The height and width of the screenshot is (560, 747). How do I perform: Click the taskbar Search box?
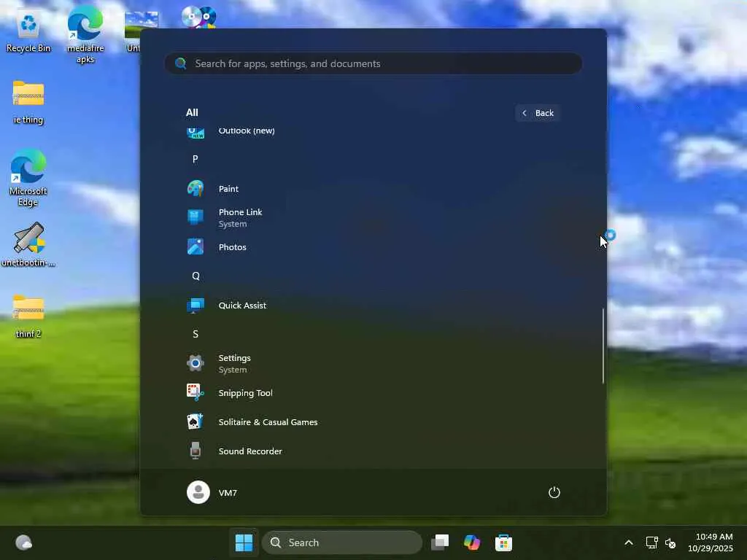(341, 542)
